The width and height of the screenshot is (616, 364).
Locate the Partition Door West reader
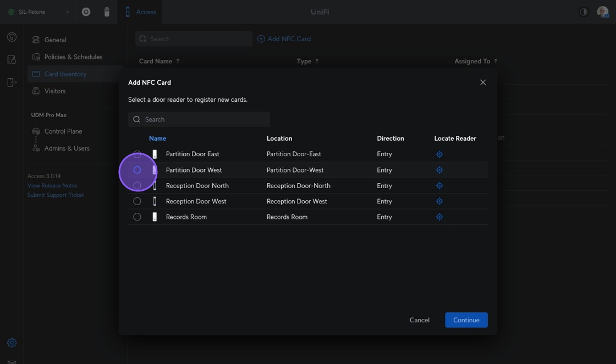click(439, 170)
